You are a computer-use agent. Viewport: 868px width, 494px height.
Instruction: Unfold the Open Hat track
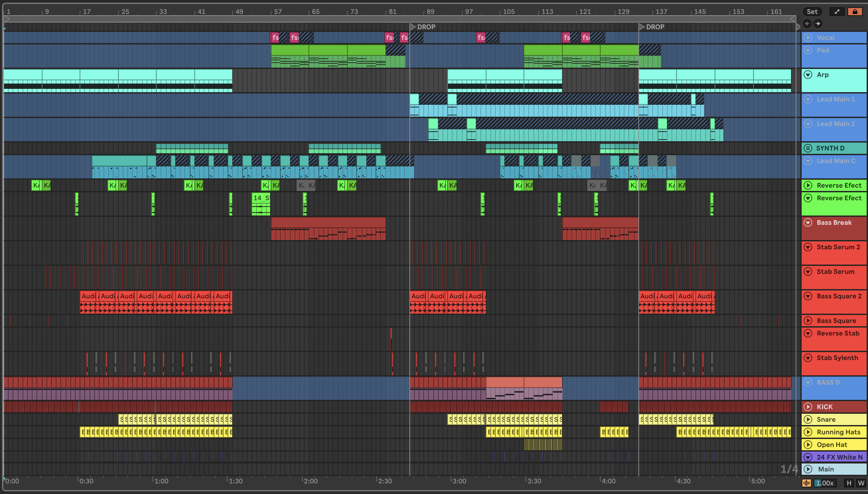coord(808,445)
